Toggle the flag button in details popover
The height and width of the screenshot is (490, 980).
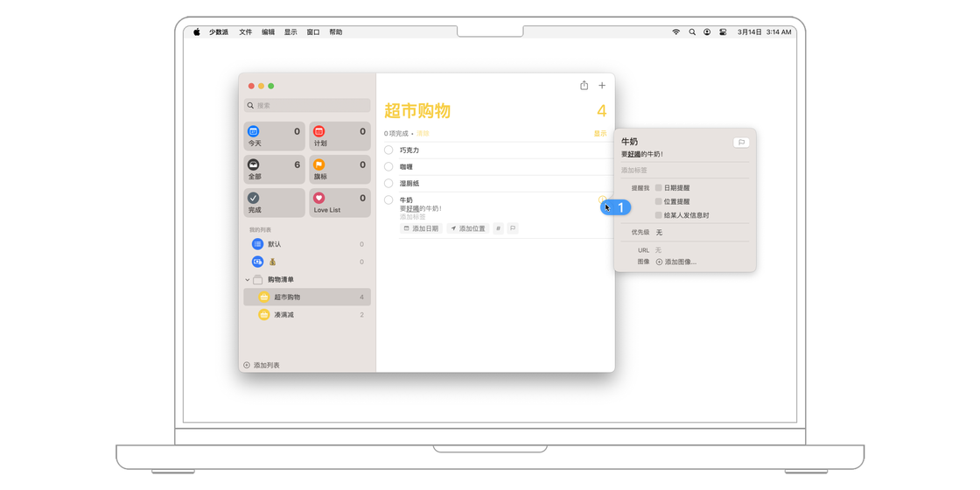741,143
